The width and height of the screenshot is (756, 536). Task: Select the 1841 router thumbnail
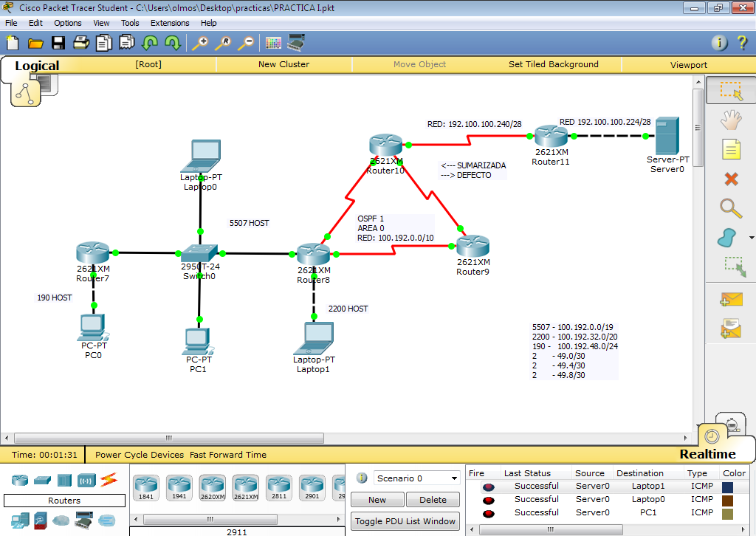(145, 487)
